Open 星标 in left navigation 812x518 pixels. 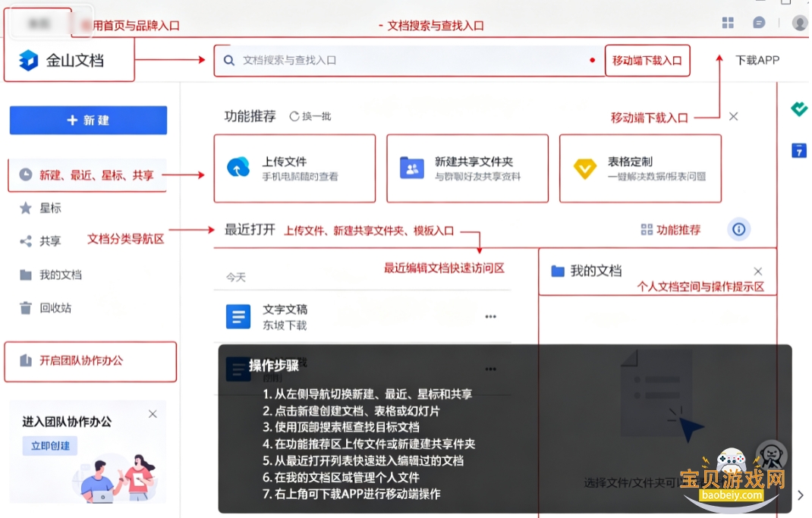pos(50,208)
